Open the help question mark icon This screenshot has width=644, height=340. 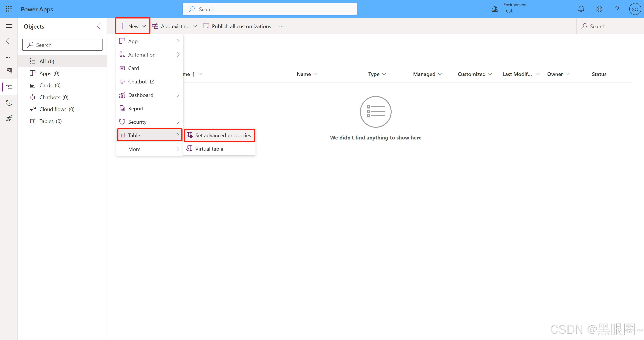click(x=617, y=9)
